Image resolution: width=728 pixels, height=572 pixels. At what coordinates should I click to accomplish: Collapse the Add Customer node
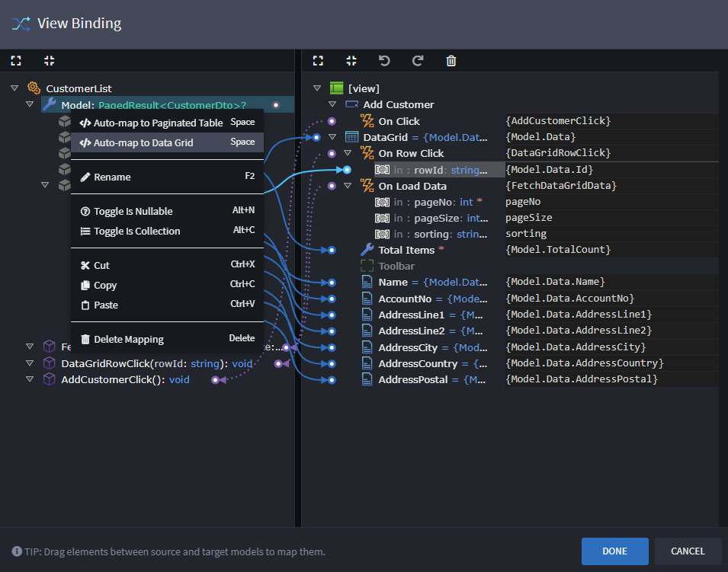click(332, 104)
